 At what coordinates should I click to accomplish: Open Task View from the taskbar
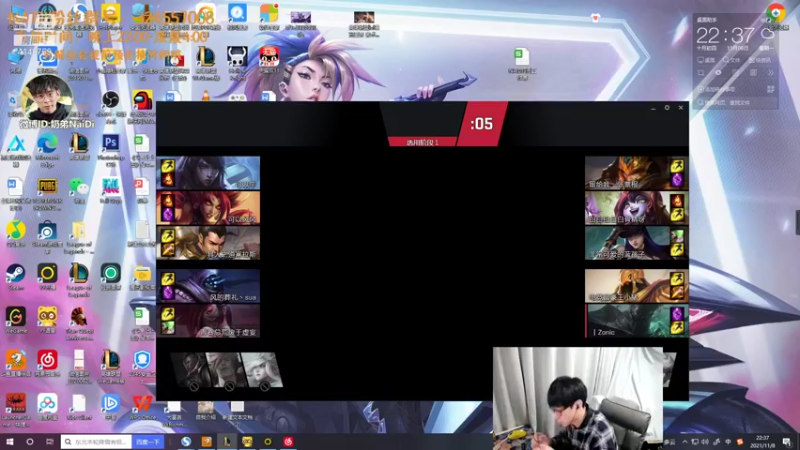(x=49, y=442)
